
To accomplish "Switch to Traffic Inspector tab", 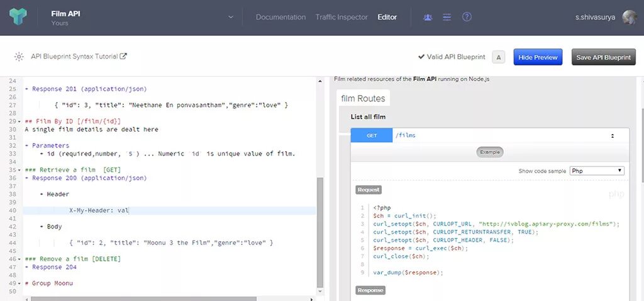I will tap(341, 17).
